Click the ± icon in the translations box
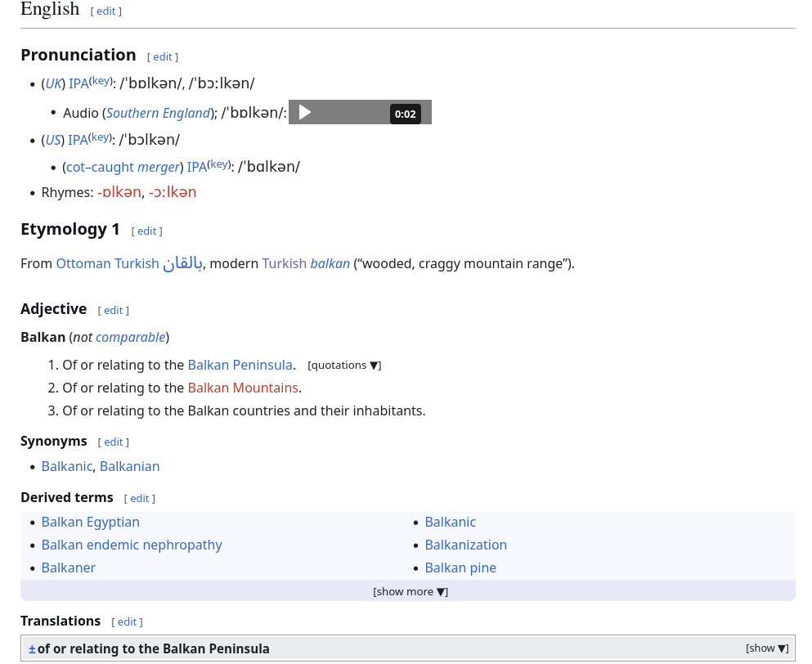This screenshot has width=812, height=664. (32, 649)
